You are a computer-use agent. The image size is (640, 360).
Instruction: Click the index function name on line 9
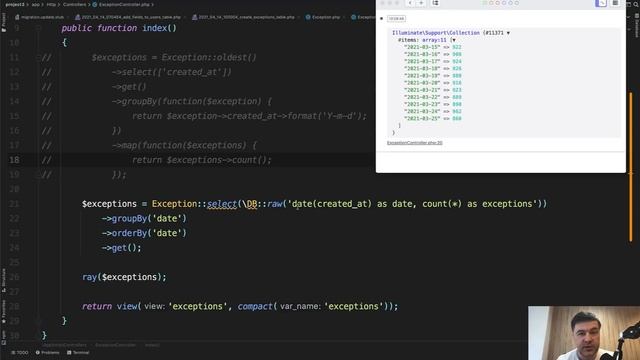(154, 28)
